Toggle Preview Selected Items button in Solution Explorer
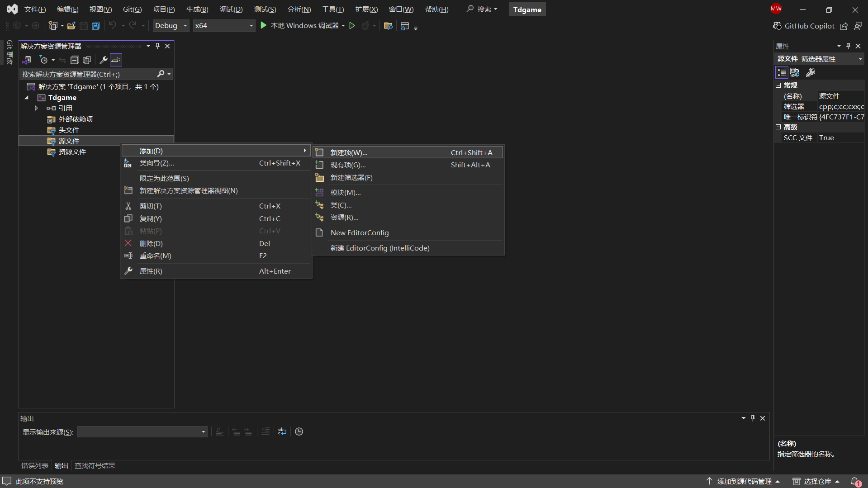Screen dimensions: 868x488 (116, 60)
